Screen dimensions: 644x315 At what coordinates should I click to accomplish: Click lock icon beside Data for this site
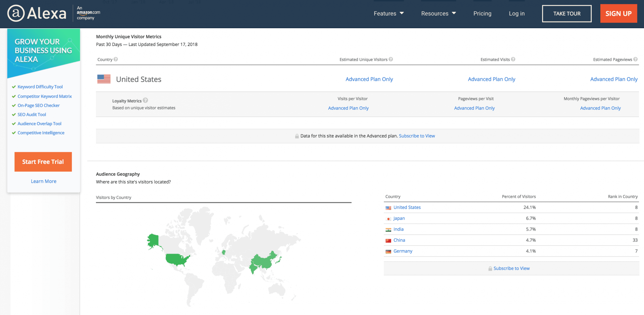click(x=297, y=136)
